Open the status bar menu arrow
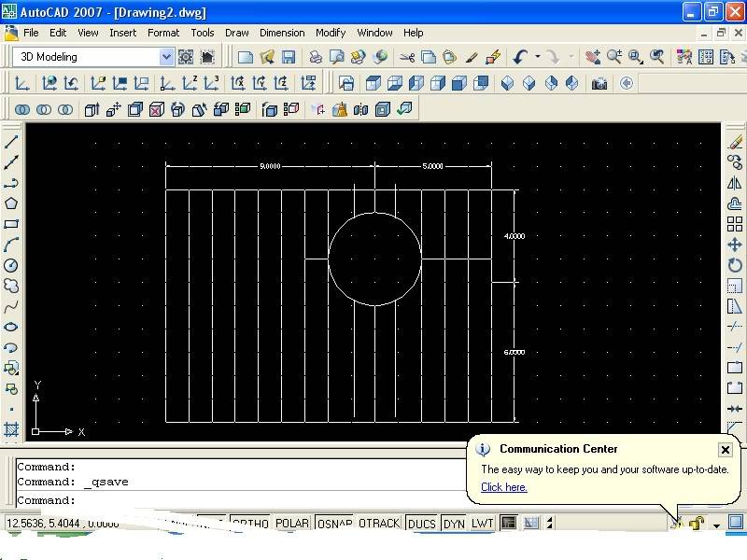Viewport: 747px width, 560px height. pyautogui.click(x=716, y=525)
